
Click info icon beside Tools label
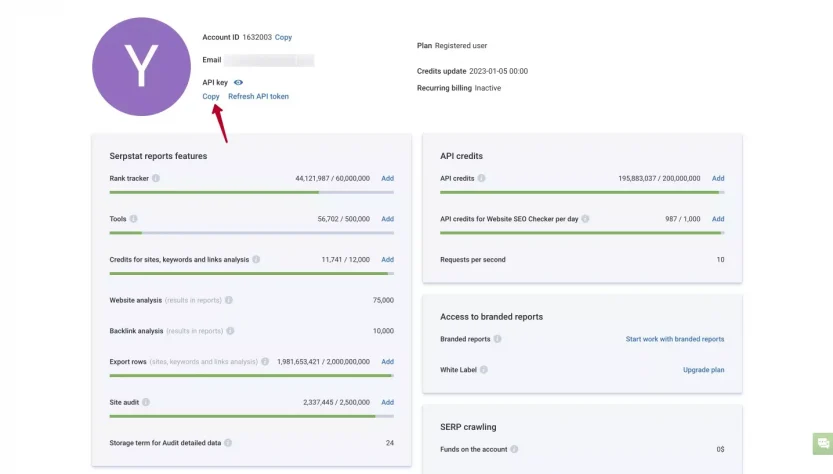tap(133, 219)
